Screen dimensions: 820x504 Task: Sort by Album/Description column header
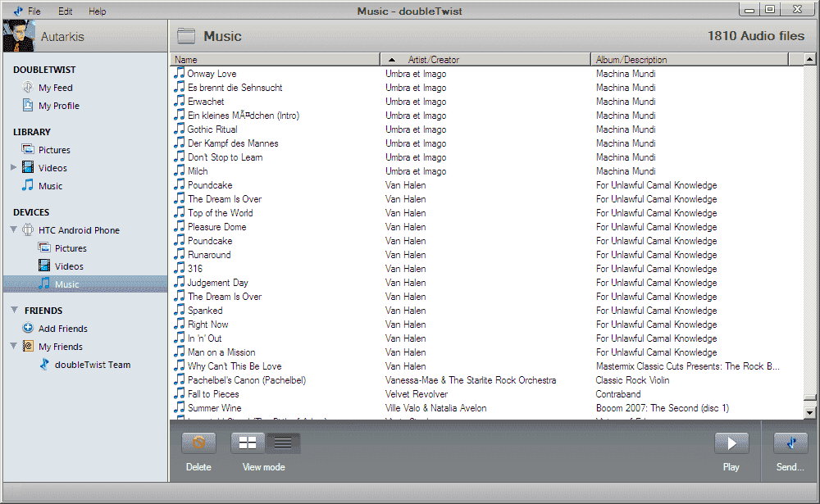(x=690, y=60)
